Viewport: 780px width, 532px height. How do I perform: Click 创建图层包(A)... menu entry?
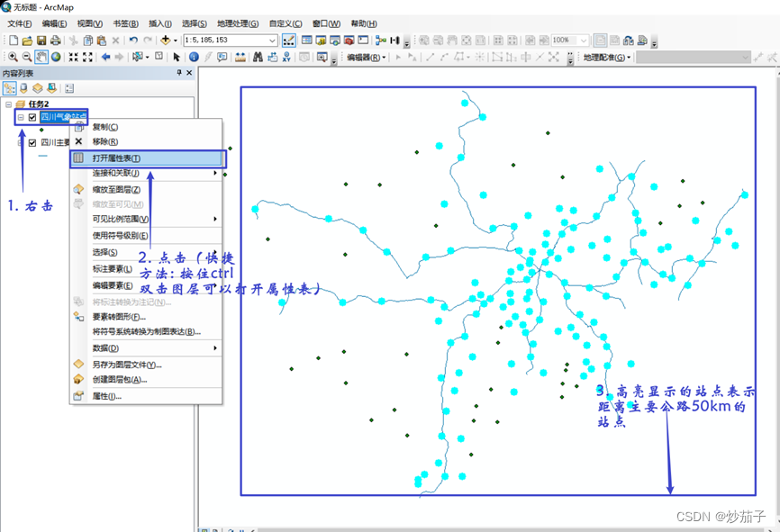click(146, 380)
